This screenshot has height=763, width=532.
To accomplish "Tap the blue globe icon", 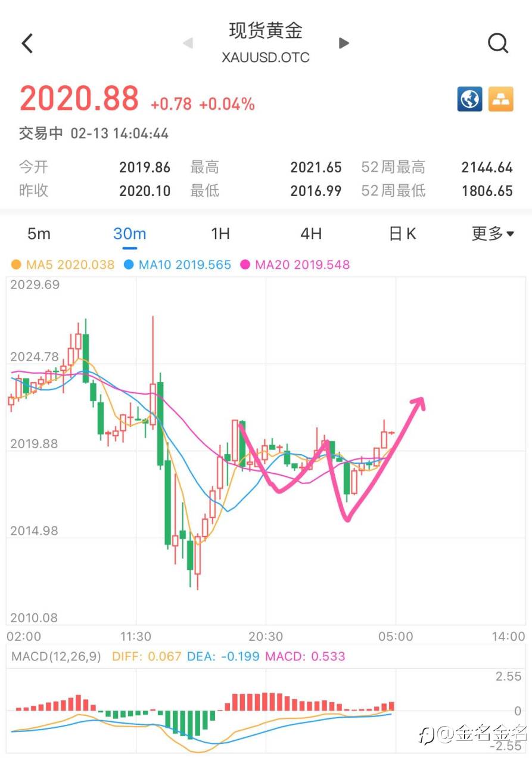I will coord(469,100).
